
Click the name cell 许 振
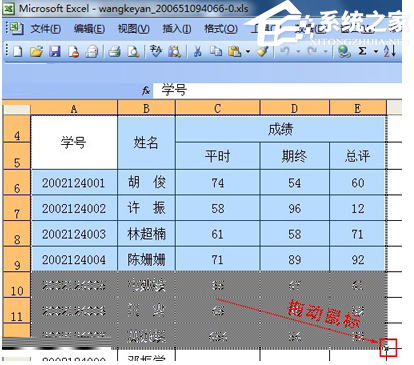(x=146, y=208)
